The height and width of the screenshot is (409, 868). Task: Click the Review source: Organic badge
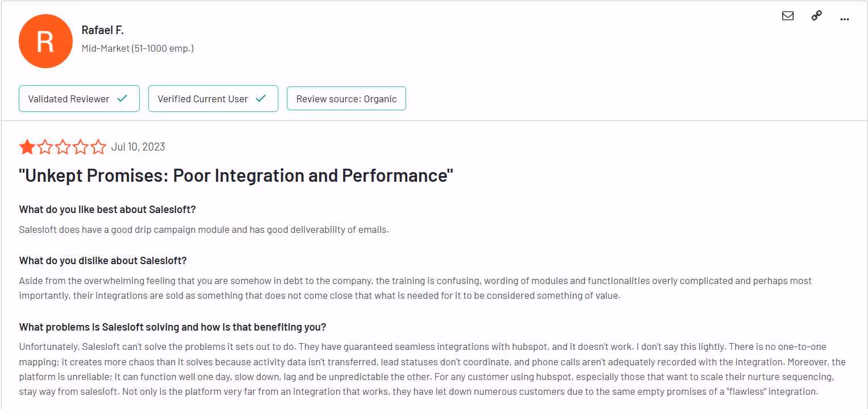tap(346, 98)
